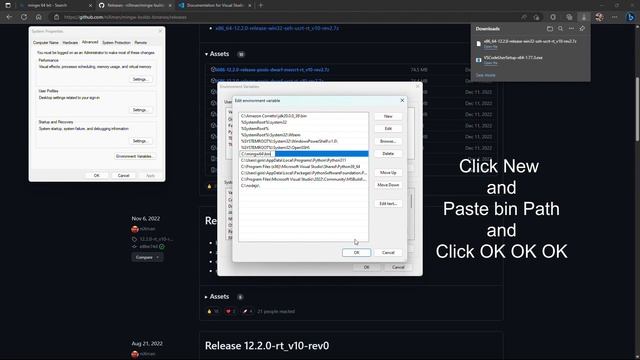Image resolution: width=640 pixels, height=360 pixels.
Task: Click Move Up button
Action: click(x=388, y=173)
